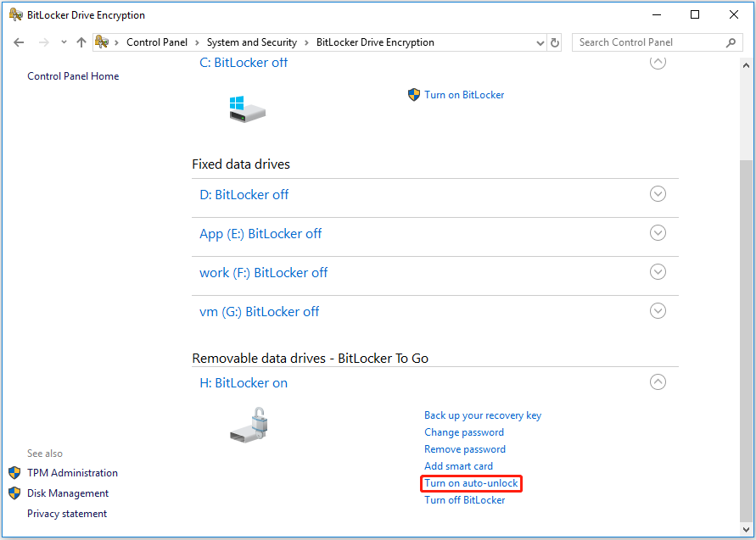
Task: Click the shield icon beside TPM Administration
Action: coord(14,473)
